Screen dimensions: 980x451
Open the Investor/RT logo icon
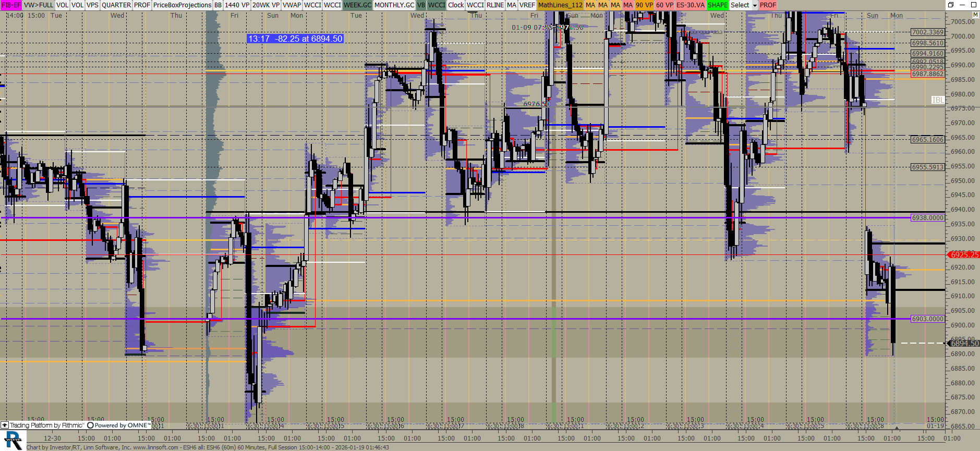point(13,441)
